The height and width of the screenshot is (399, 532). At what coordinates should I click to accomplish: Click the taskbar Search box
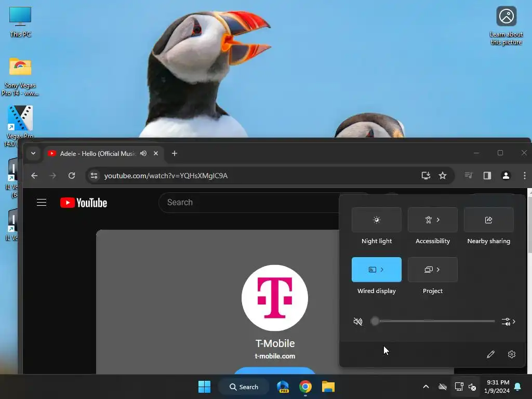click(244, 387)
